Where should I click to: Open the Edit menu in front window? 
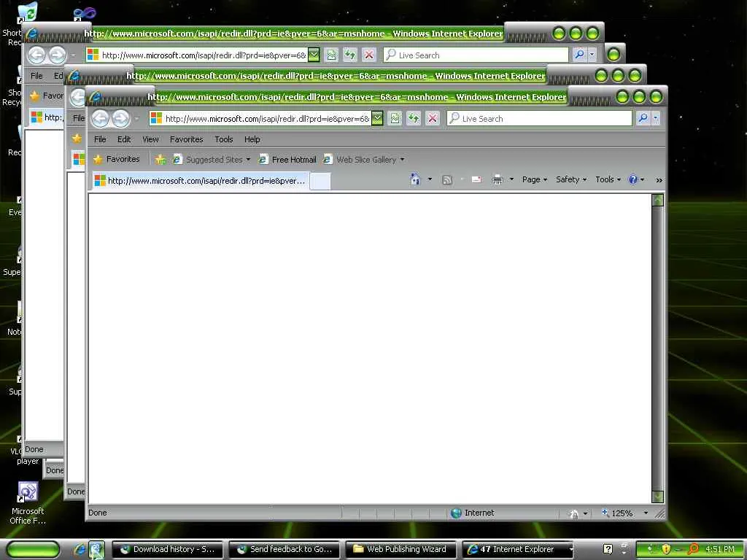click(124, 139)
